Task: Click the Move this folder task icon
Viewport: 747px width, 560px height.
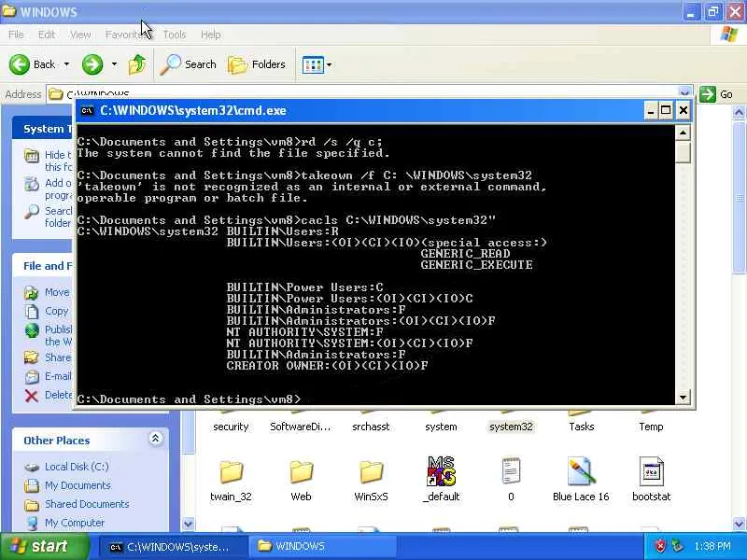Action: click(32, 293)
